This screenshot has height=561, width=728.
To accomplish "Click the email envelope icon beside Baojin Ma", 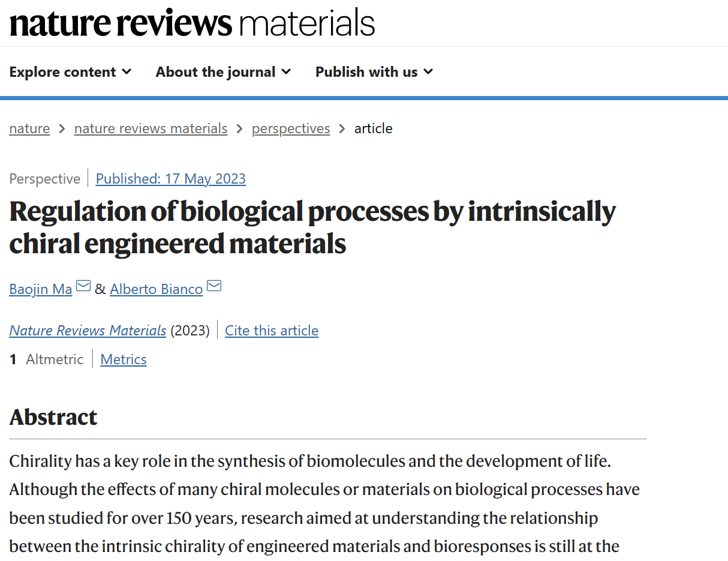I will [83, 286].
